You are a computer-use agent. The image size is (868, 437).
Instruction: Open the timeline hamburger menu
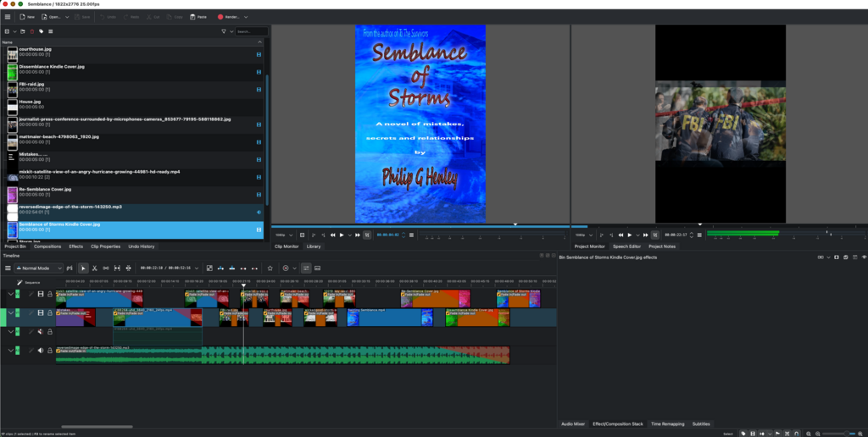click(x=8, y=268)
